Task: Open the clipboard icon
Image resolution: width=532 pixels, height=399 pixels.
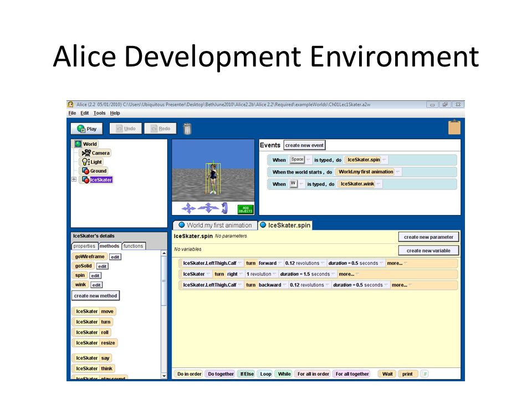Action: (x=454, y=127)
